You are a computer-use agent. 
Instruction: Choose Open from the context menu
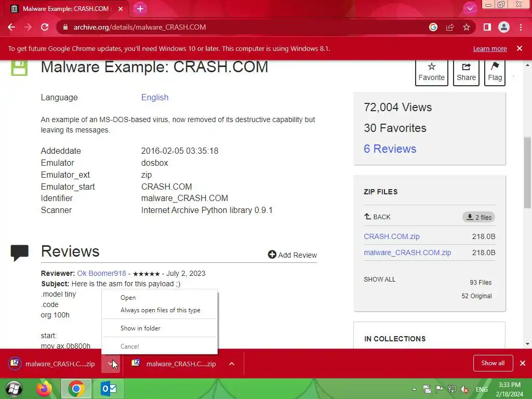pos(159,298)
